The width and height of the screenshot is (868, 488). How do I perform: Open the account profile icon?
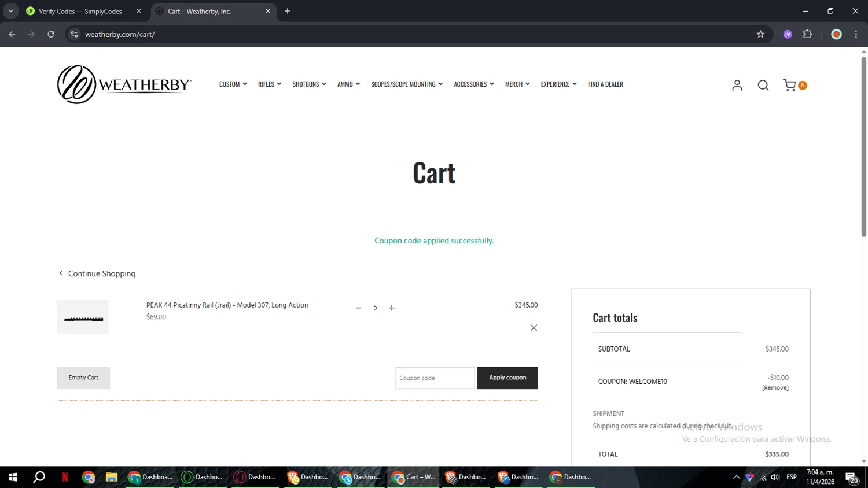737,85
